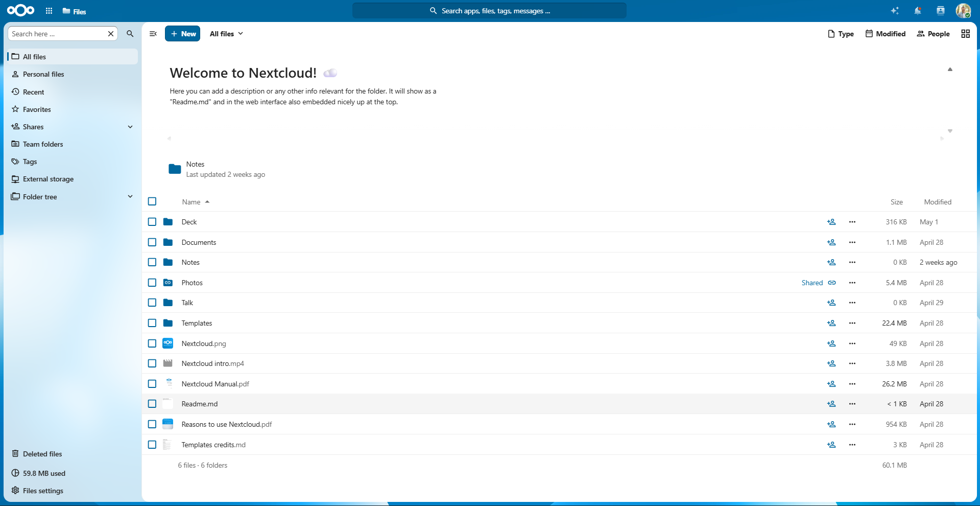Sort by Size column header
Image resolution: width=980 pixels, height=506 pixels.
(x=897, y=202)
